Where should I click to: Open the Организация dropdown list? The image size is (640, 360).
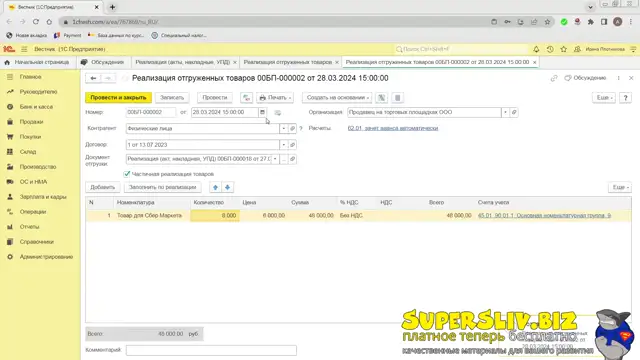505,112
